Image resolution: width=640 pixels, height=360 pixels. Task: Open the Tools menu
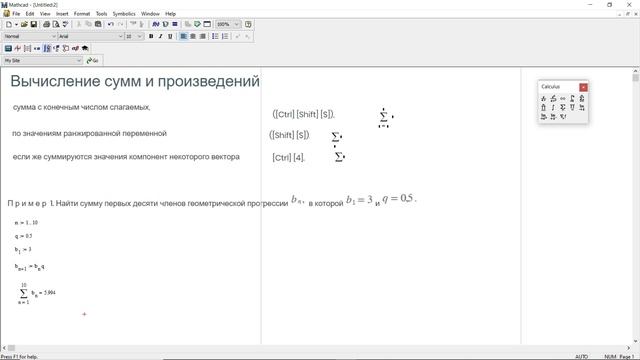coord(101,13)
